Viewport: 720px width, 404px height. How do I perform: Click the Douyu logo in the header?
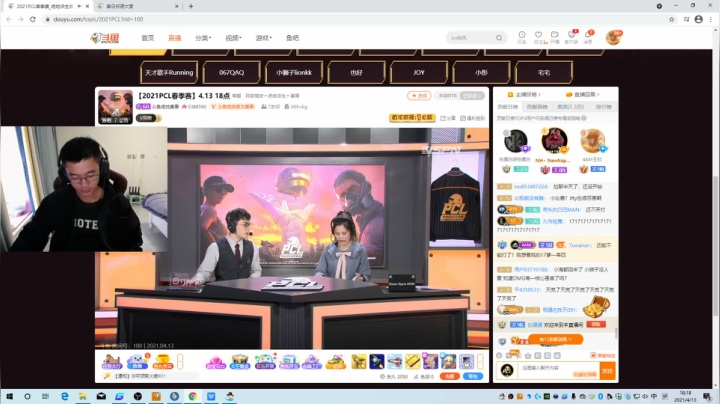(105, 38)
